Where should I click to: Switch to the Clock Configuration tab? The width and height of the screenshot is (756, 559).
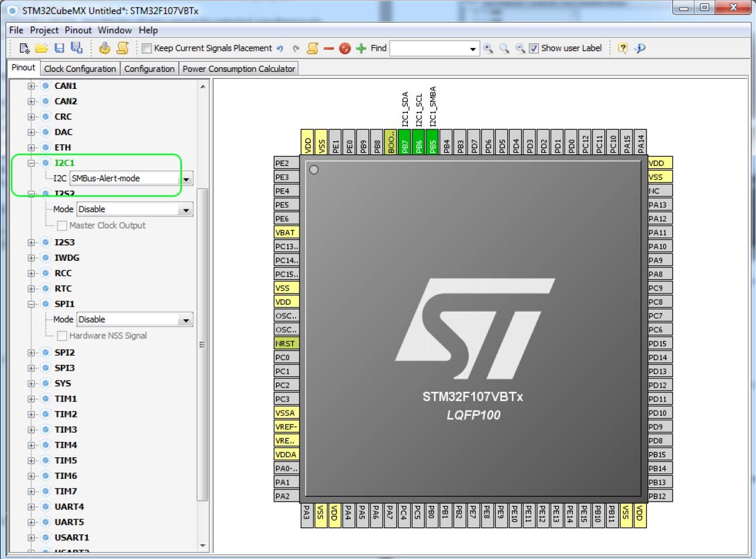80,69
